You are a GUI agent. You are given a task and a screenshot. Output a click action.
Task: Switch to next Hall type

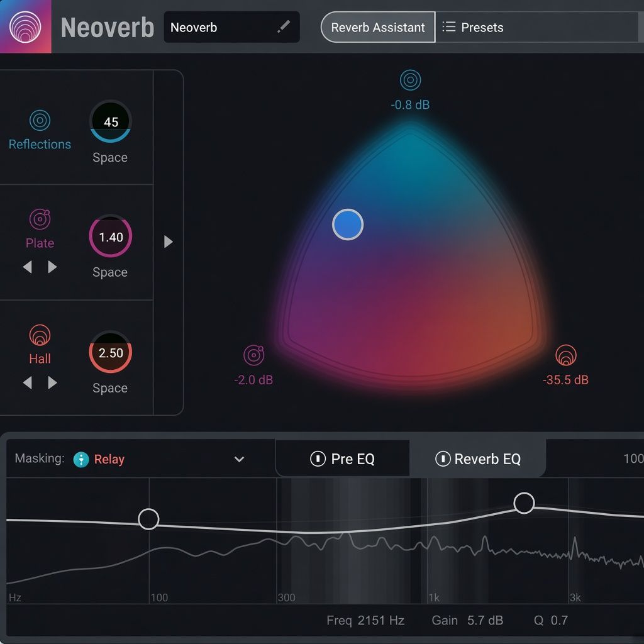[x=52, y=383]
